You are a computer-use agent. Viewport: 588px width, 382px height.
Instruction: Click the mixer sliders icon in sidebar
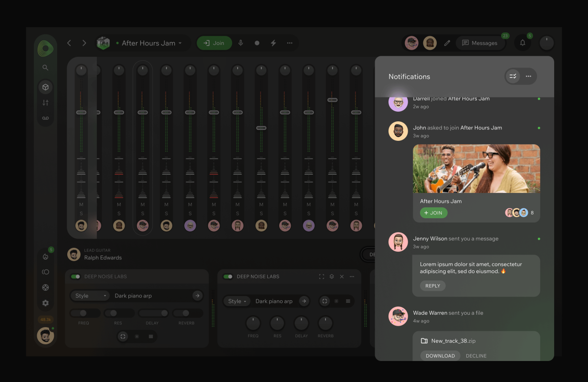coord(45,103)
